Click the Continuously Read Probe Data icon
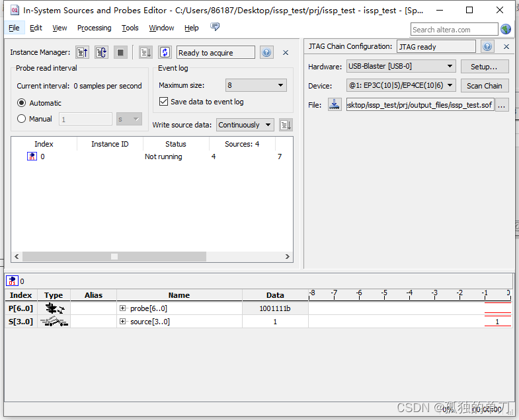The height and width of the screenshot is (420, 519). [x=101, y=52]
